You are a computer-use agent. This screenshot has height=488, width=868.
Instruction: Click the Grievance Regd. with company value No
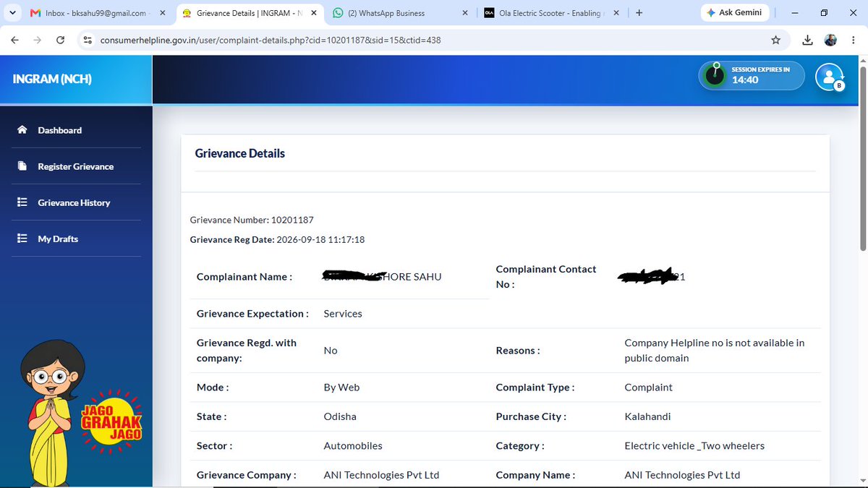(331, 351)
